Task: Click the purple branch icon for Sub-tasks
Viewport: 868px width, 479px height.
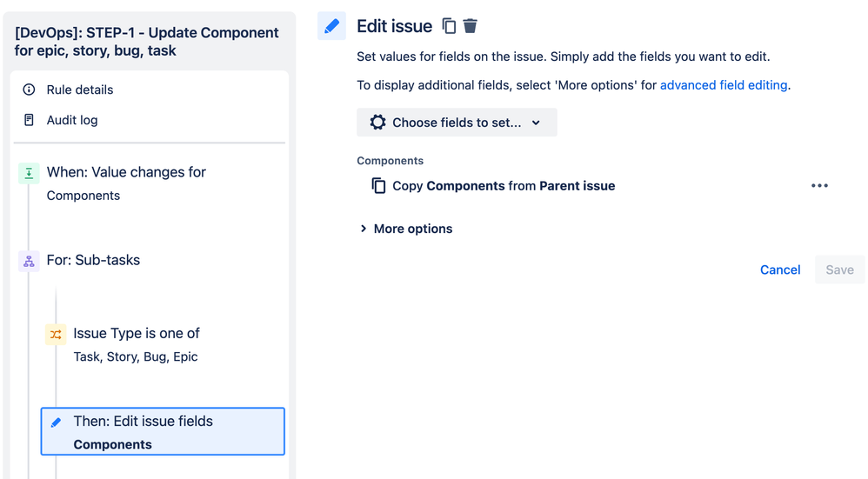Action: [29, 261]
